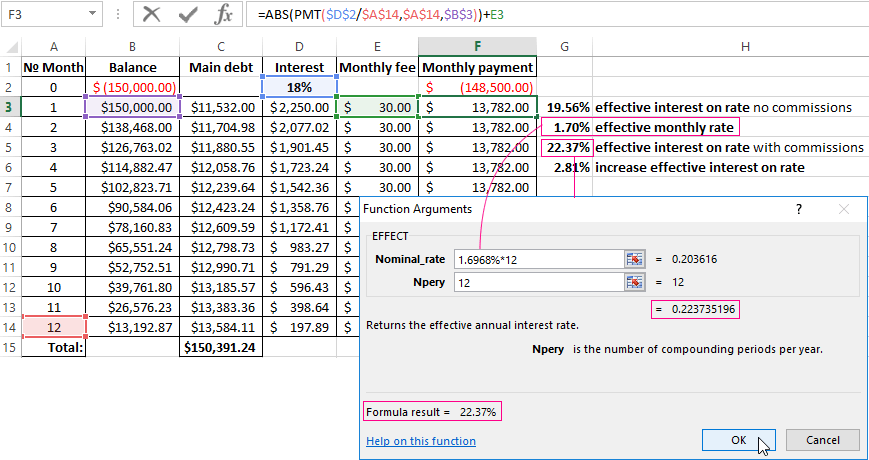Viewport: 869px width, 460px height.
Task: Select column G header
Action: pos(564,47)
